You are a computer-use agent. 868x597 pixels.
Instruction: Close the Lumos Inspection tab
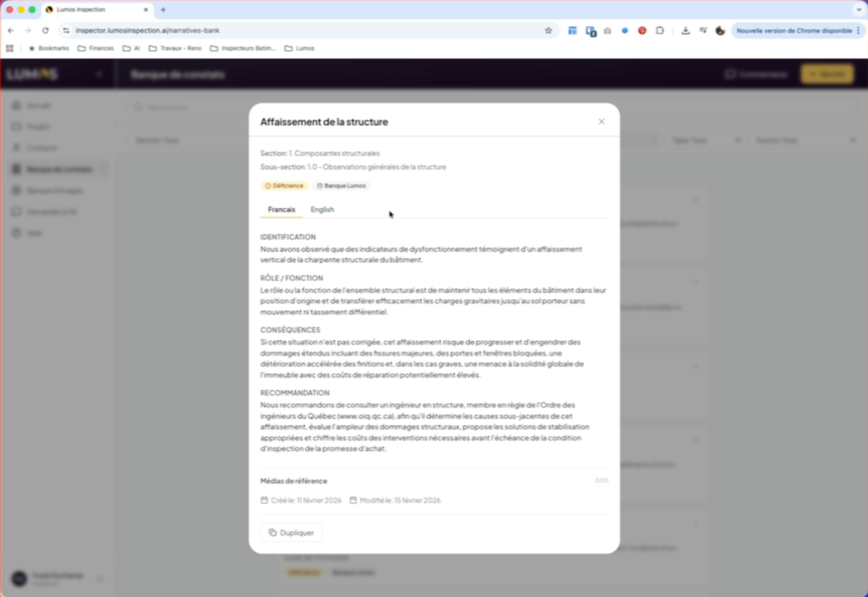click(x=146, y=9)
